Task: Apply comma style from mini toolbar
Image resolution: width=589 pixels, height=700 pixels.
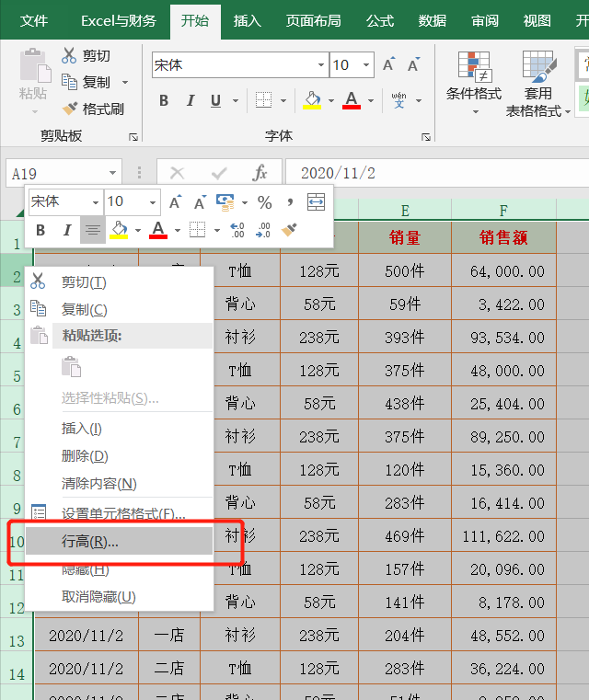Action: pyautogui.click(x=290, y=202)
